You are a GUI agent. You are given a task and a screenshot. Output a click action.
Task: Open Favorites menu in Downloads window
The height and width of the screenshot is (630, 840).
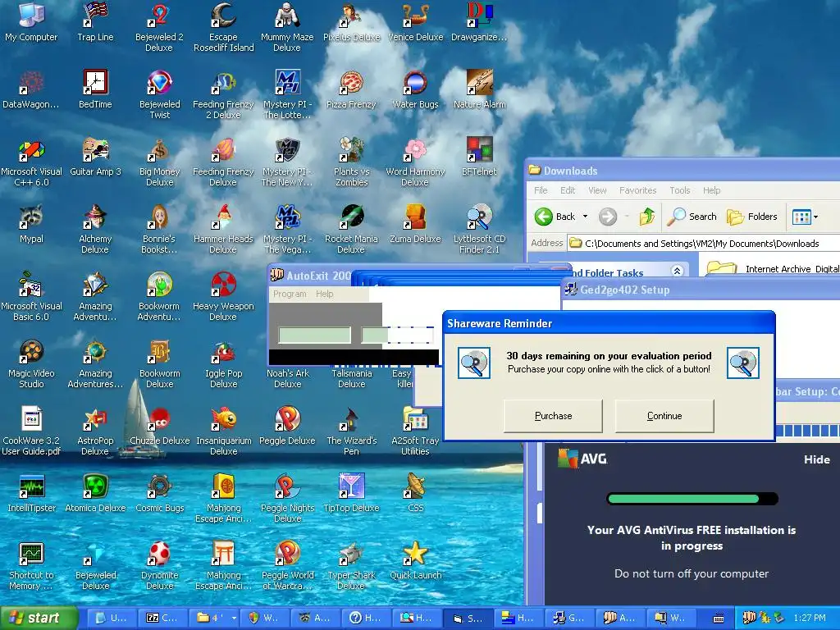pyautogui.click(x=637, y=190)
